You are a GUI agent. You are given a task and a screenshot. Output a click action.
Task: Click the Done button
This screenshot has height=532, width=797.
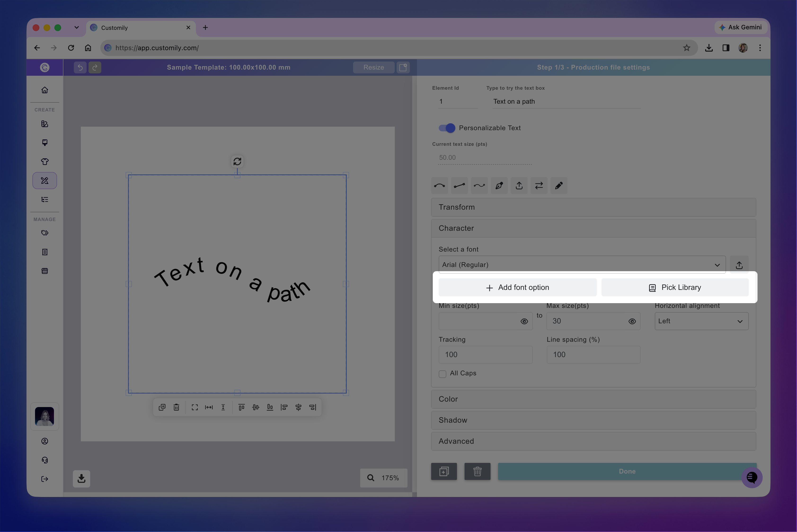[x=627, y=471]
